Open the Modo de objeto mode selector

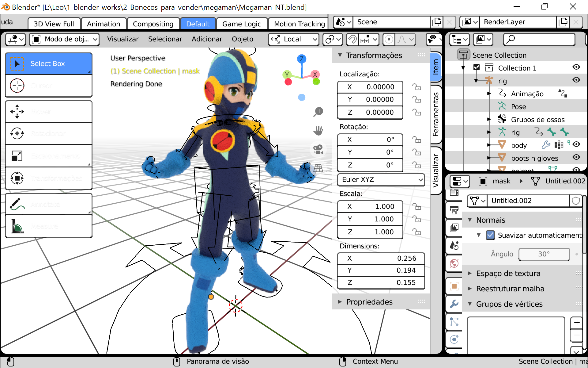(64, 39)
